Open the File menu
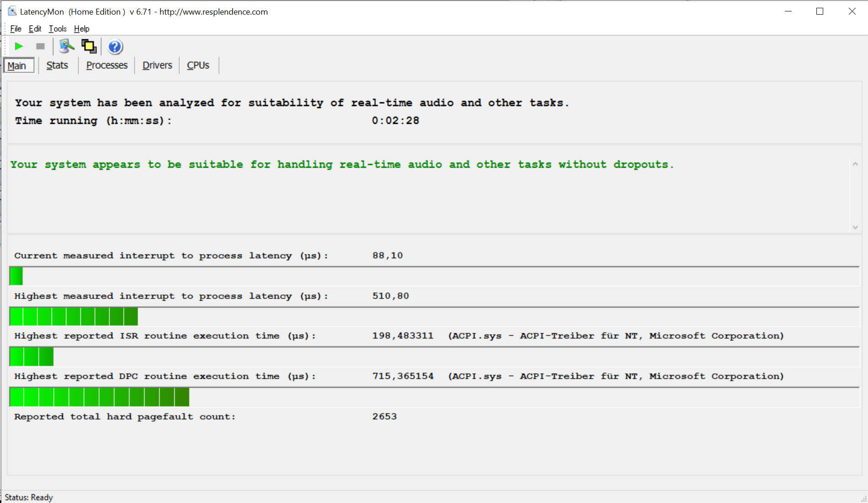Screen dimensions: 868x503 click(x=16, y=29)
